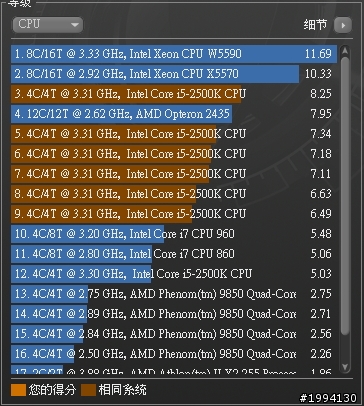This screenshot has height=406, width=364.
Task: Select rank 16 Phenom 9850 2.50 GHz row
Action: coord(174,354)
